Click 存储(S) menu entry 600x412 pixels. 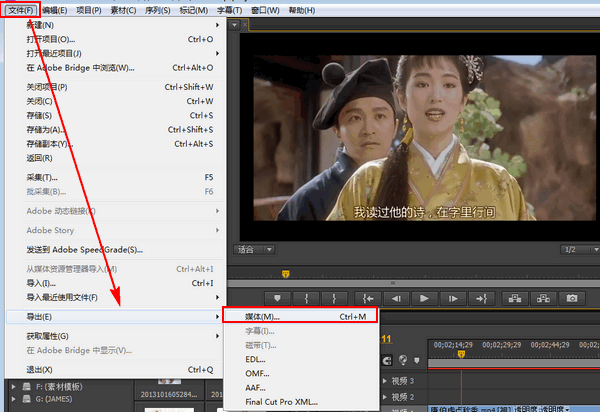[116, 115]
